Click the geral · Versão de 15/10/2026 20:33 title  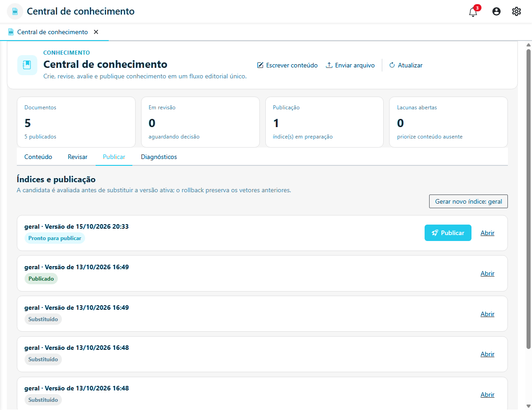[76, 226]
